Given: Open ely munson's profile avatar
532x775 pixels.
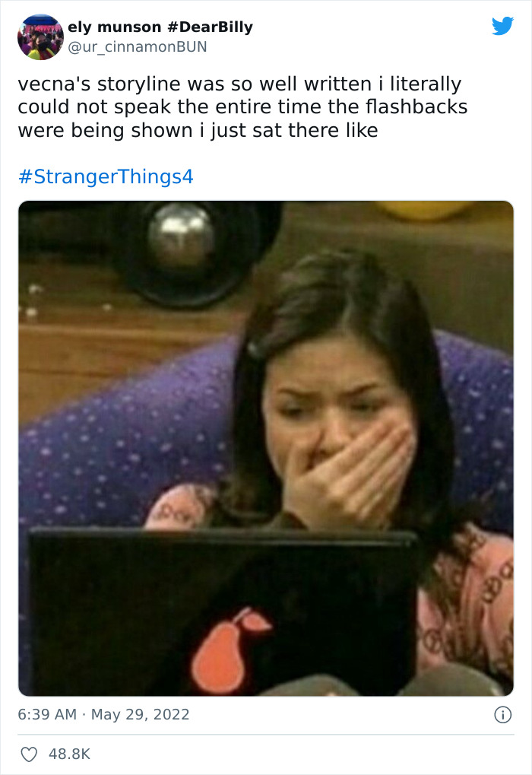Looking at the screenshot, I should click(40, 37).
